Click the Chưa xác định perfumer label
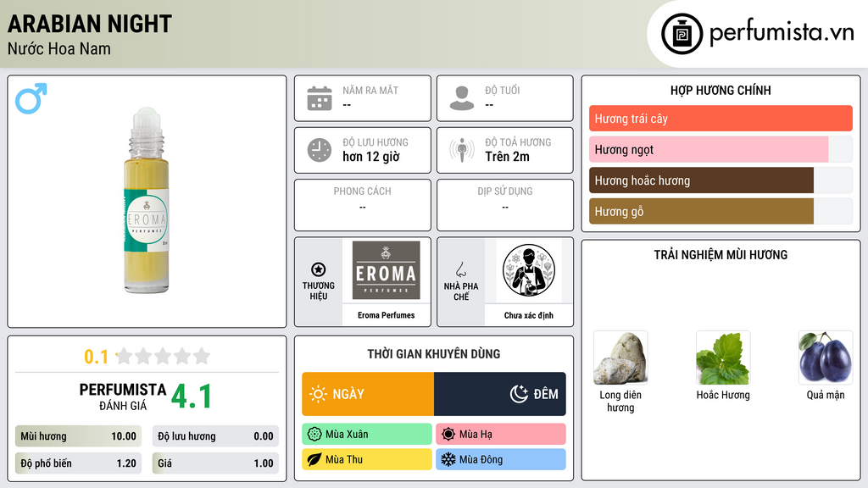The width and height of the screenshot is (868, 488). (x=529, y=315)
